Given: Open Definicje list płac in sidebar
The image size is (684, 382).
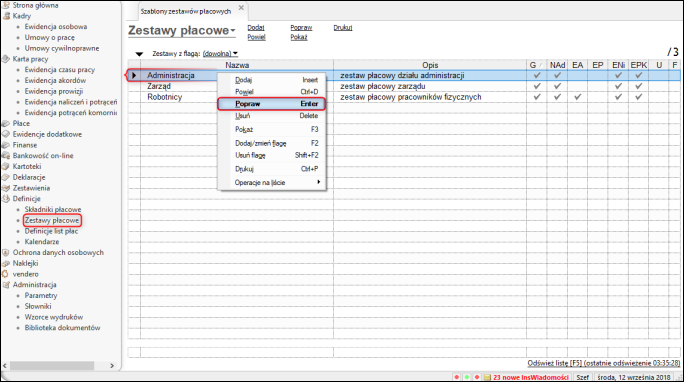Looking at the screenshot, I should 51,231.
